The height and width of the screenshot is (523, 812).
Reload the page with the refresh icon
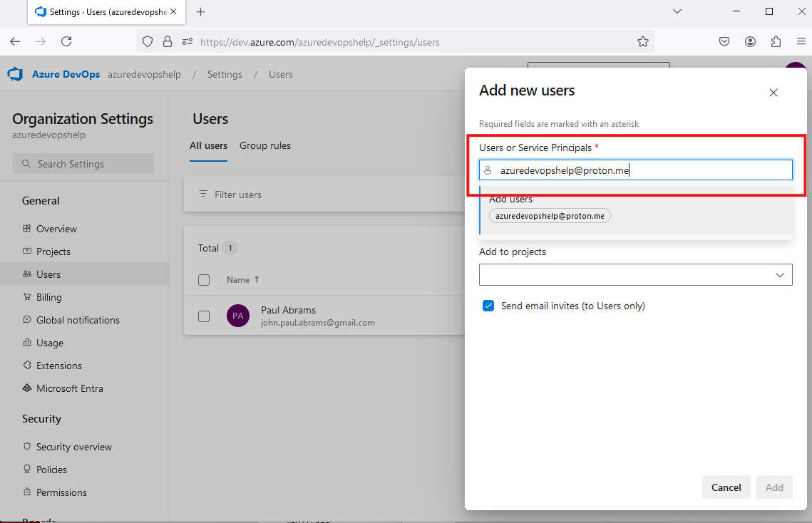tap(66, 41)
